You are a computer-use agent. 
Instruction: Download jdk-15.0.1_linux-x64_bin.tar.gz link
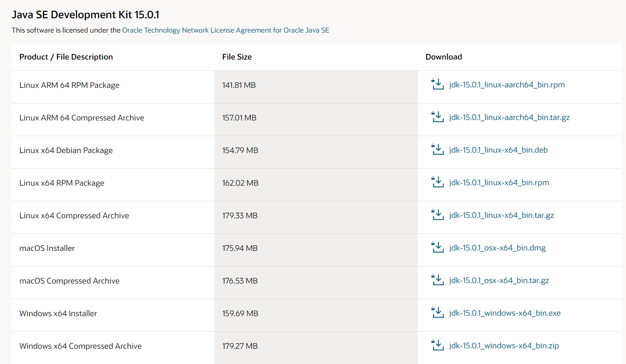click(x=501, y=215)
